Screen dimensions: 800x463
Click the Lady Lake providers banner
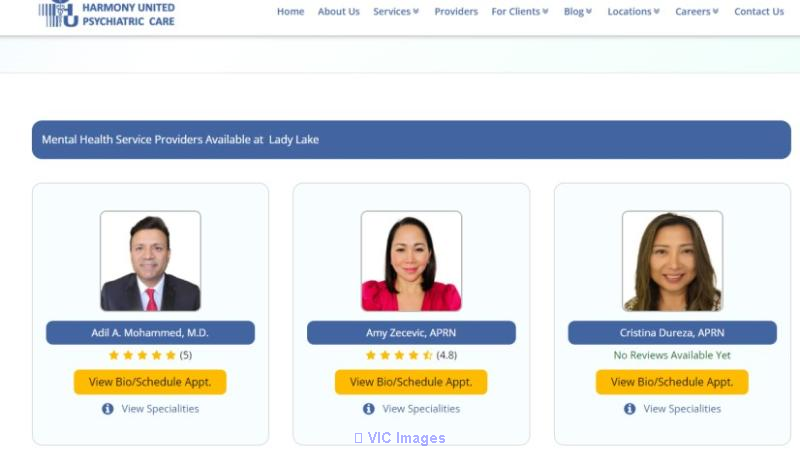[411, 139]
